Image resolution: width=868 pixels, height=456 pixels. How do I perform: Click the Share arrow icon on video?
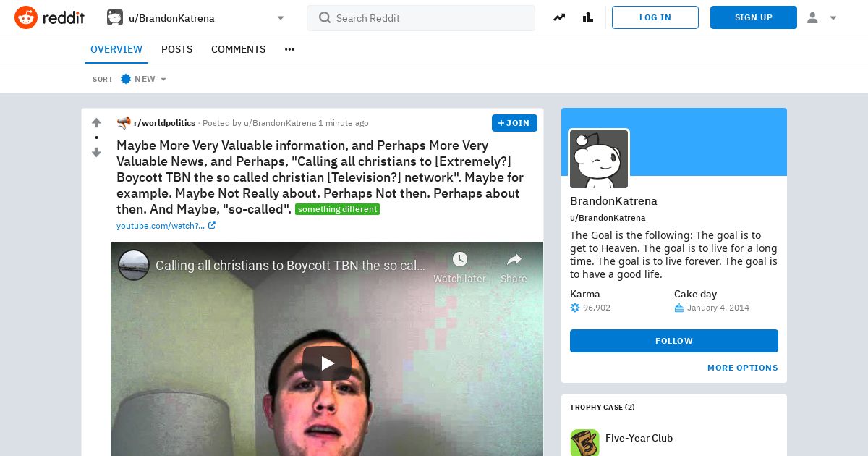click(x=514, y=260)
